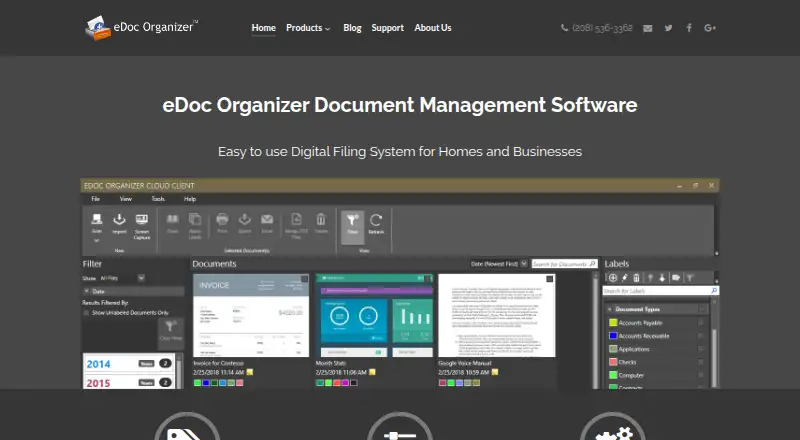
Task: Check the Accounts Receivable label checkbox
Action: (701, 336)
